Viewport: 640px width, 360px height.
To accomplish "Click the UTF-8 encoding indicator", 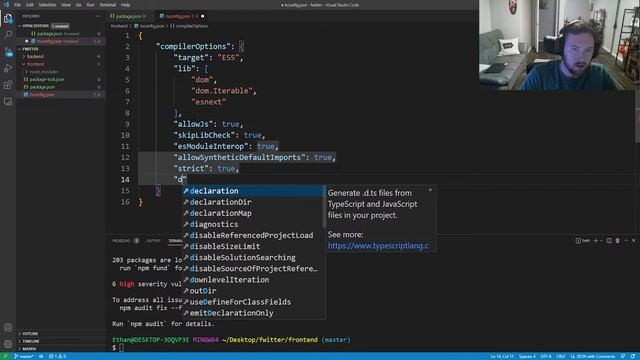I will [546, 356].
